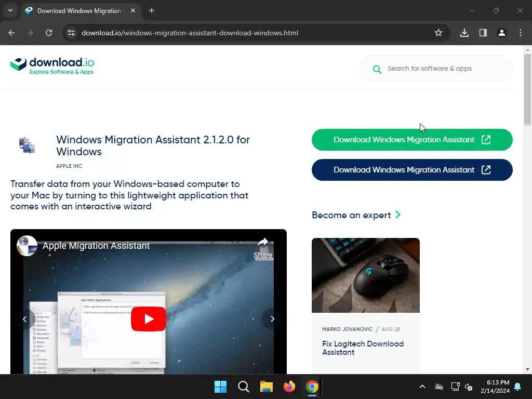Click the Share arrow on the video
Screen dimensions: 532x399
(x=263, y=248)
